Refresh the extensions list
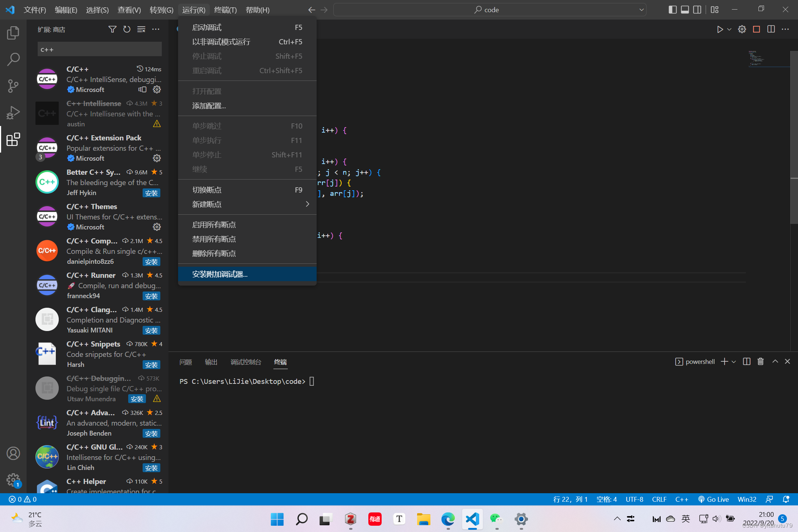Screen dimensions: 798x532 [127, 29]
